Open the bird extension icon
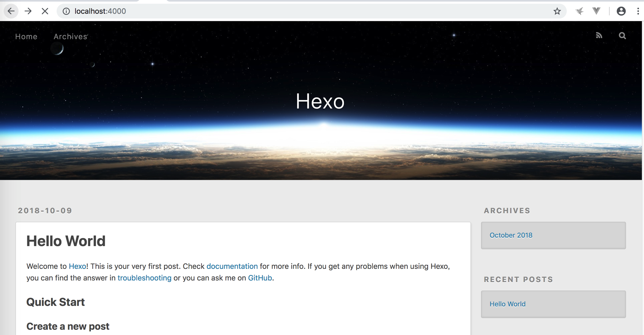The width and height of the screenshot is (644, 335). tap(579, 11)
